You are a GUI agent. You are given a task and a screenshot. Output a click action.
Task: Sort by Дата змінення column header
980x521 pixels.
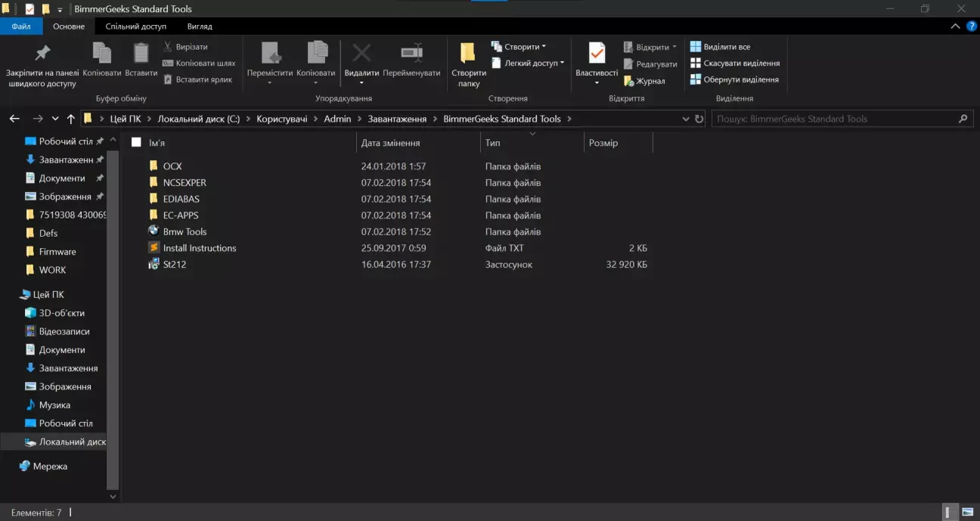click(390, 143)
